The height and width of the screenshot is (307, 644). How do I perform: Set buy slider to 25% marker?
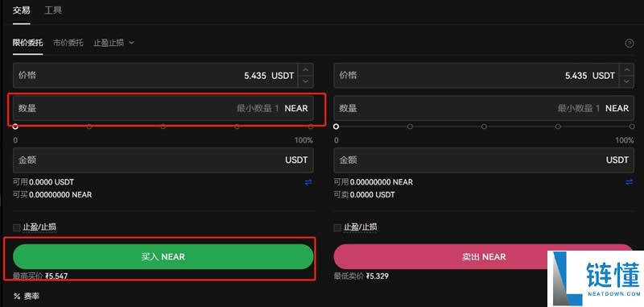click(x=89, y=127)
